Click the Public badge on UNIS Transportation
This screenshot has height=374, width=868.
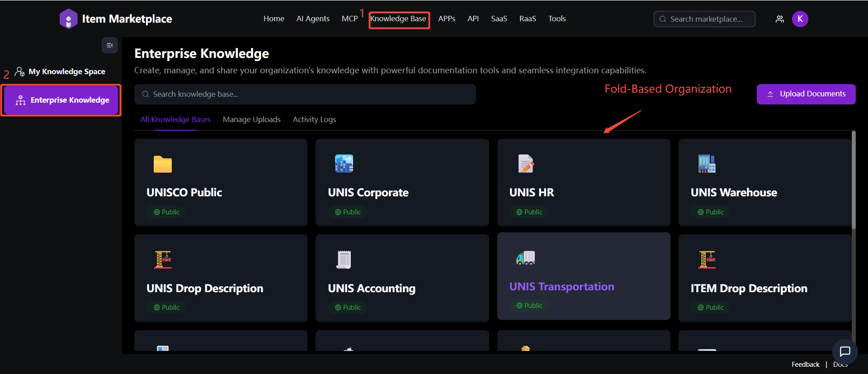(529, 306)
